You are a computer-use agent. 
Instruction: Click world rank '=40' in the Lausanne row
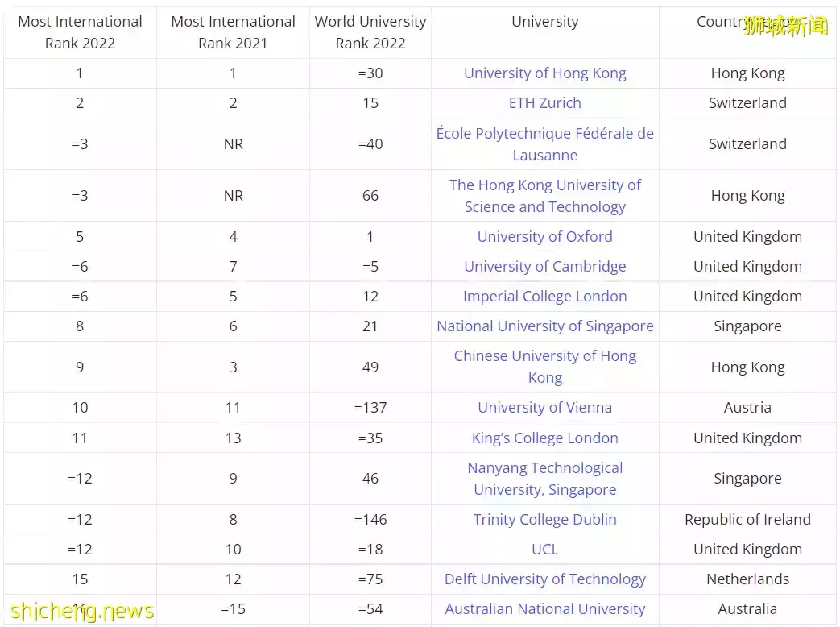[370, 144]
